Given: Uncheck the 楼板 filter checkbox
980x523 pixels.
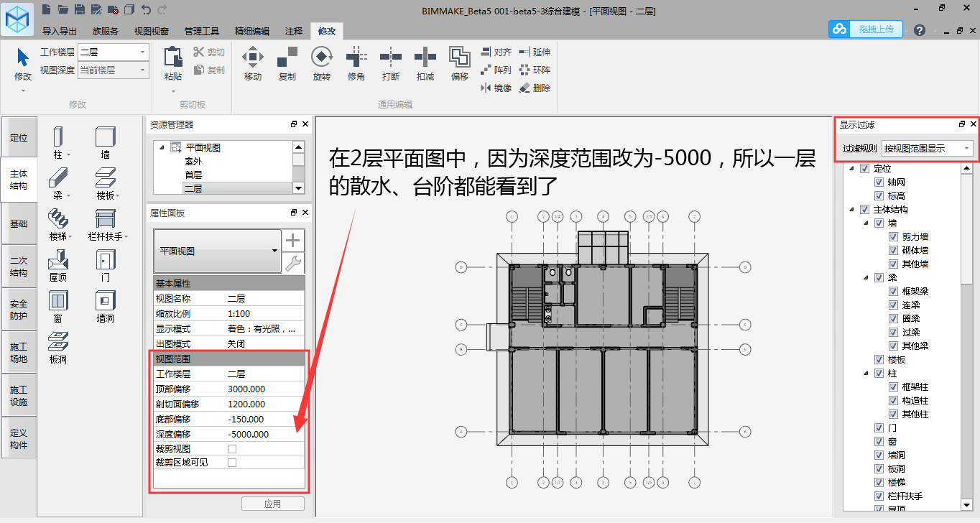Looking at the screenshot, I should coord(879,359).
